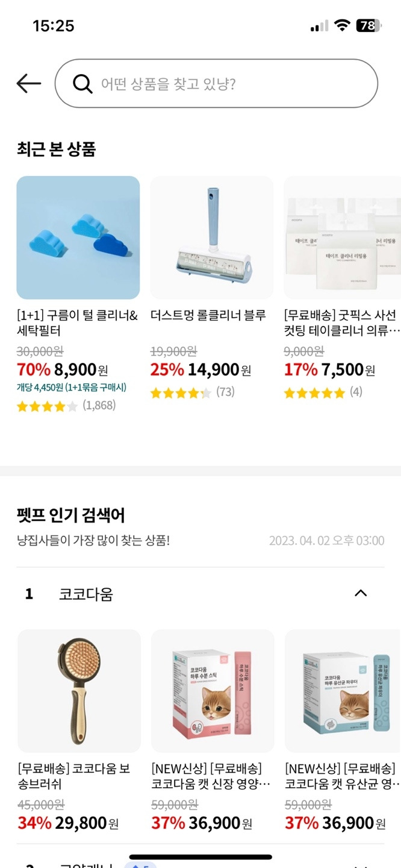Open the blue 코코다움 유산균 파우더 image
The image size is (401, 868).
click(343, 691)
